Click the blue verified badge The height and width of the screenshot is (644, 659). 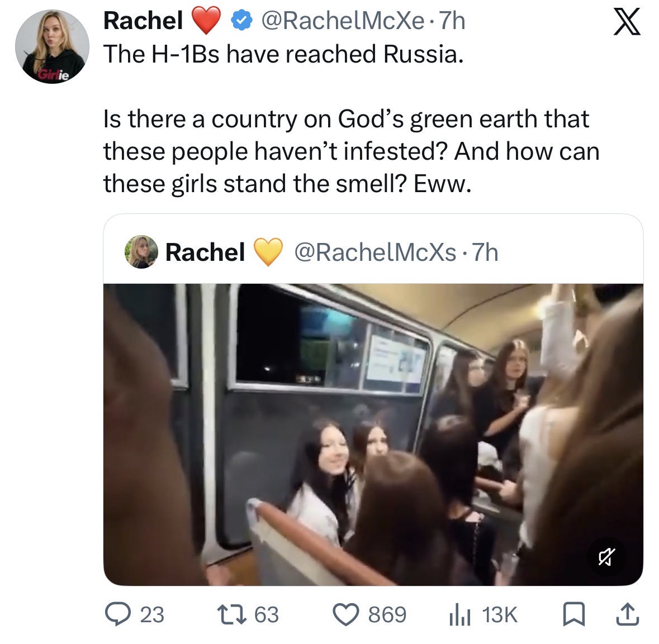click(x=241, y=21)
